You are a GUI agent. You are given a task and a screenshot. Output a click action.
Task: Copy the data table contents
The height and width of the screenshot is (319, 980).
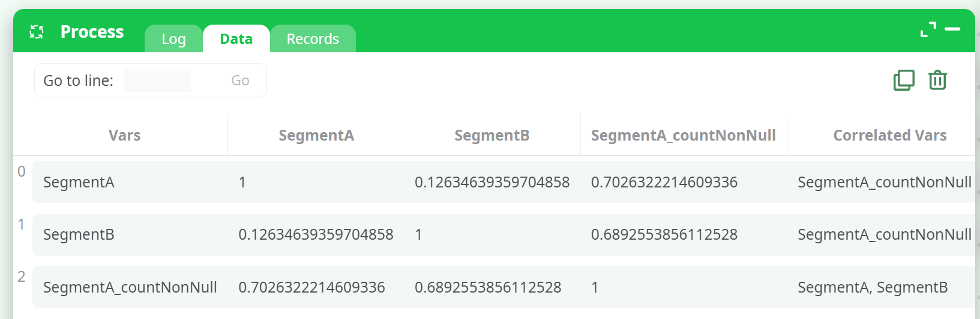pyautogui.click(x=904, y=80)
